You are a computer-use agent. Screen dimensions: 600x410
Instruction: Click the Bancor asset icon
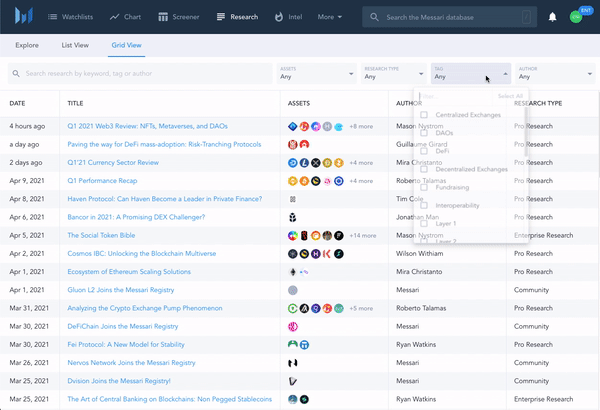tap(293, 217)
